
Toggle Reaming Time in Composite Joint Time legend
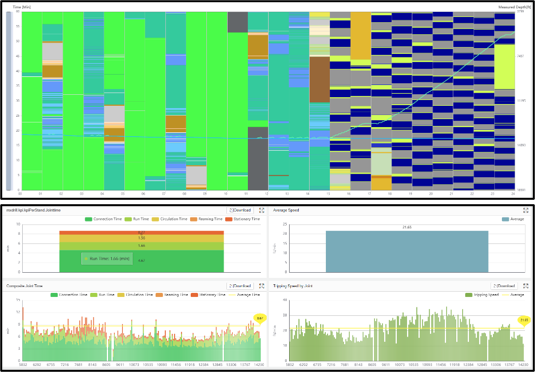[171, 295]
